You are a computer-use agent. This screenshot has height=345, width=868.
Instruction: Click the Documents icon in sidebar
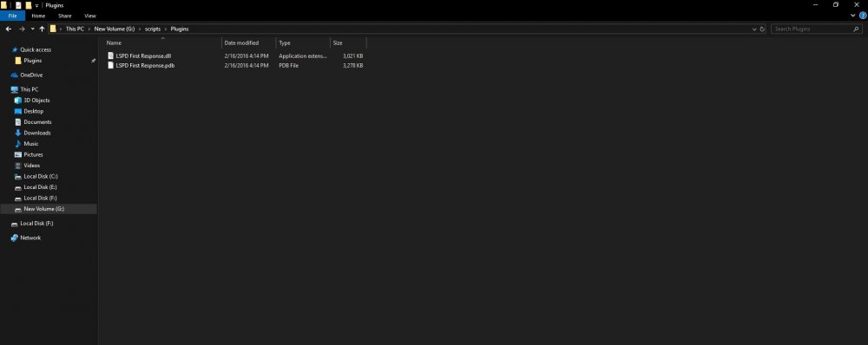click(18, 122)
